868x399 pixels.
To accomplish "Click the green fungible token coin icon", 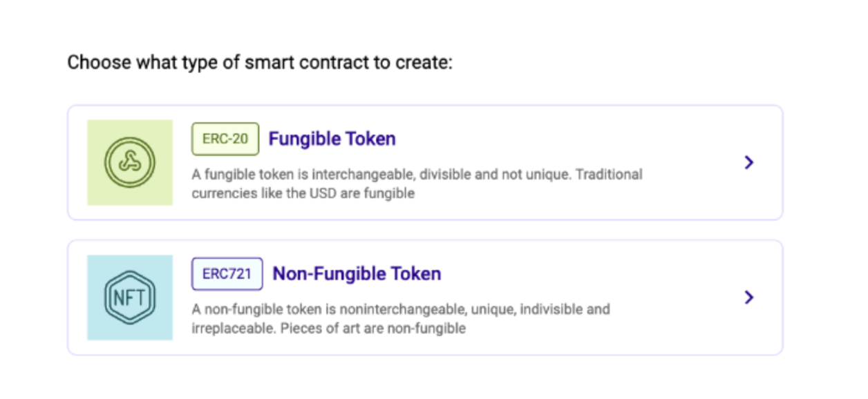I will [129, 162].
